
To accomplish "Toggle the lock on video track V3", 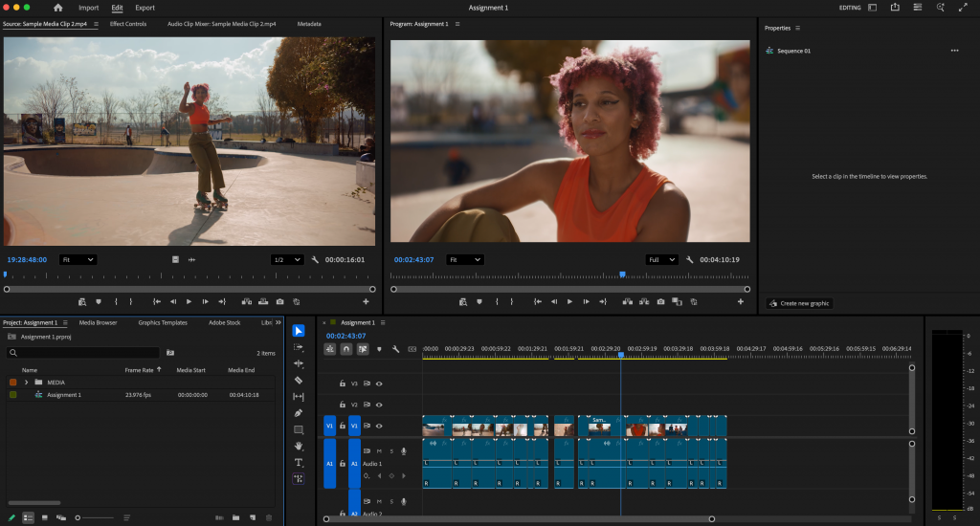I will click(343, 384).
